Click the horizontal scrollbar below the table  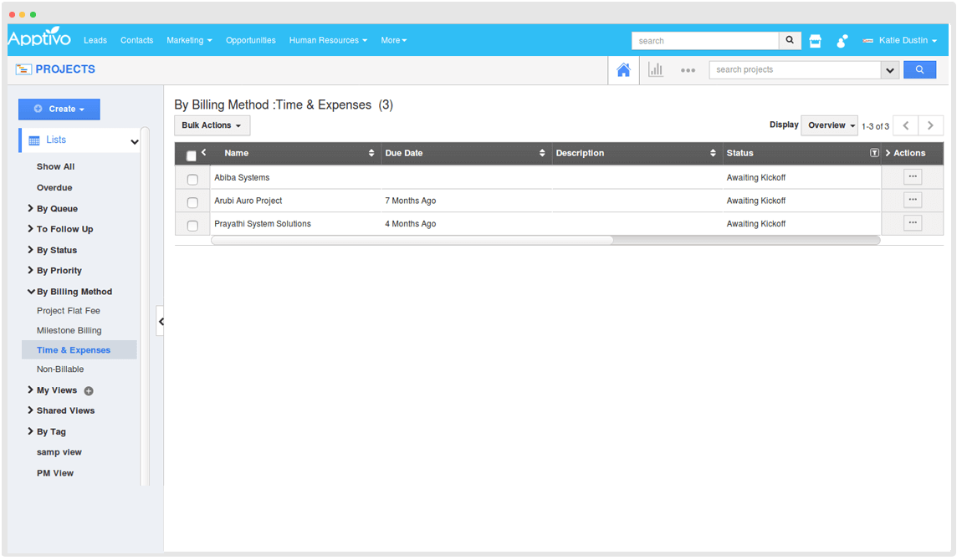click(x=412, y=240)
